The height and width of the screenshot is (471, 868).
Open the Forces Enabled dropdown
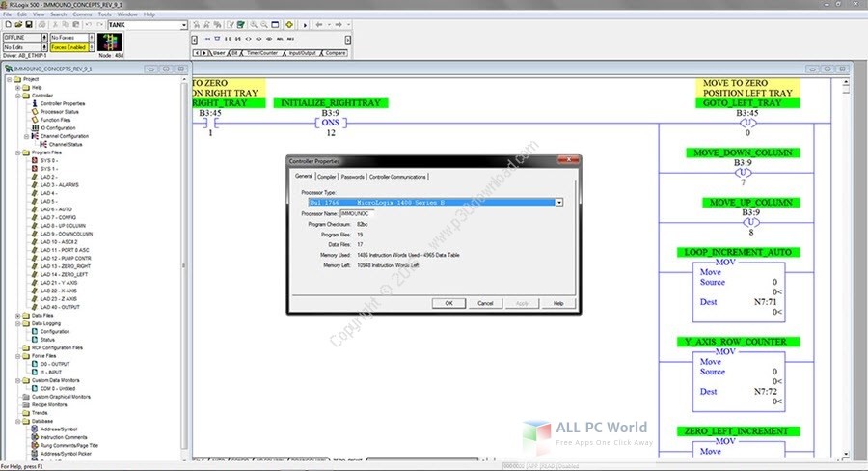[x=92, y=47]
